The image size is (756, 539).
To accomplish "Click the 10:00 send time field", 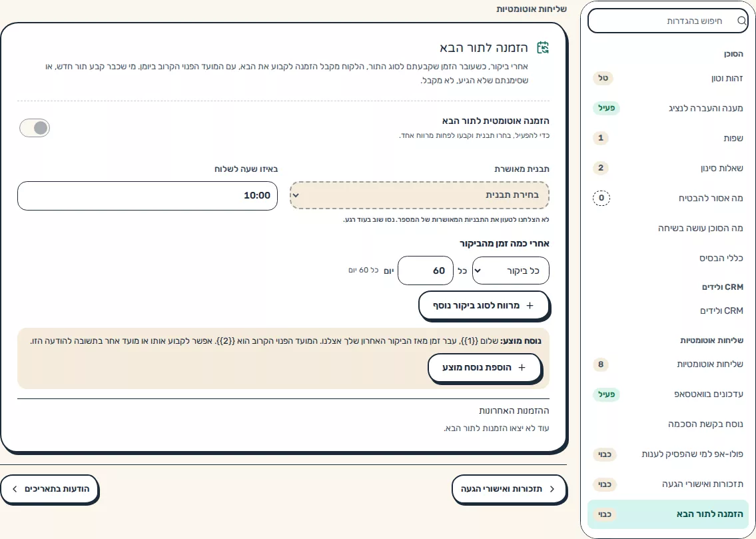I will point(147,196).
